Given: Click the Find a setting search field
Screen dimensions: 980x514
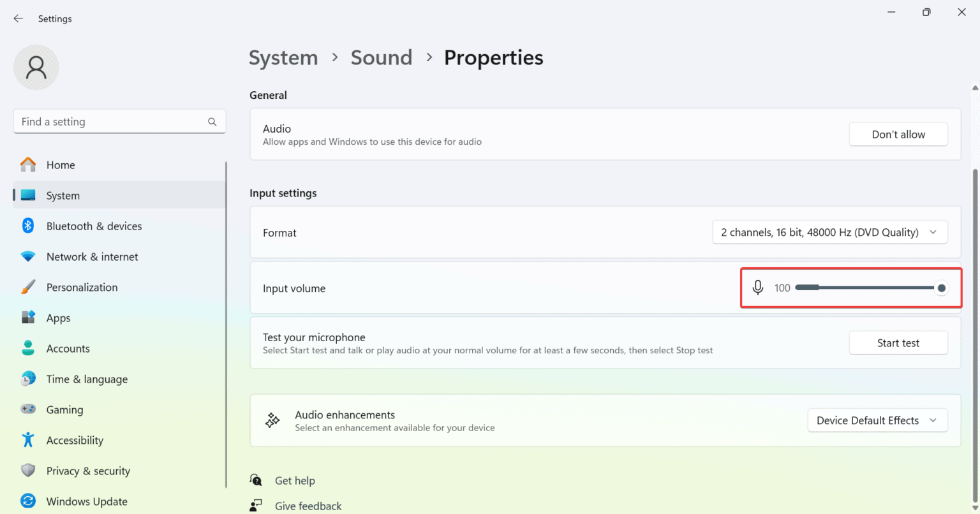Looking at the screenshot, I should 119,121.
